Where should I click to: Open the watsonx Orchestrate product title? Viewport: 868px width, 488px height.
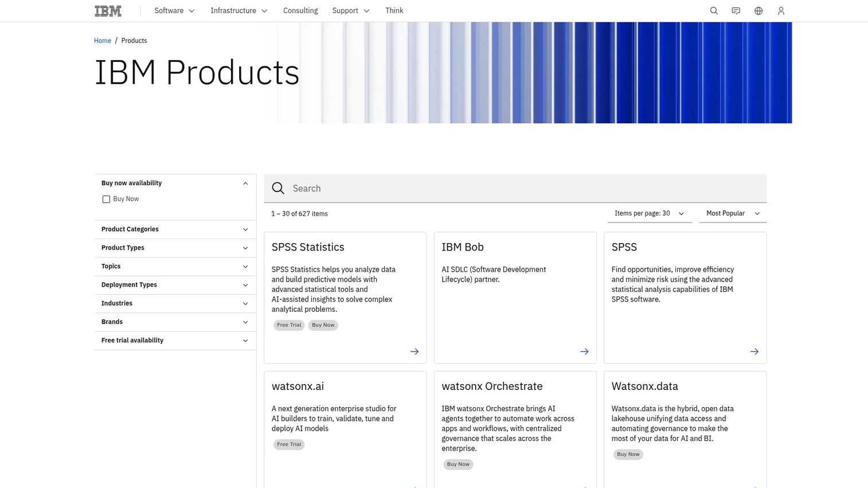pos(492,387)
